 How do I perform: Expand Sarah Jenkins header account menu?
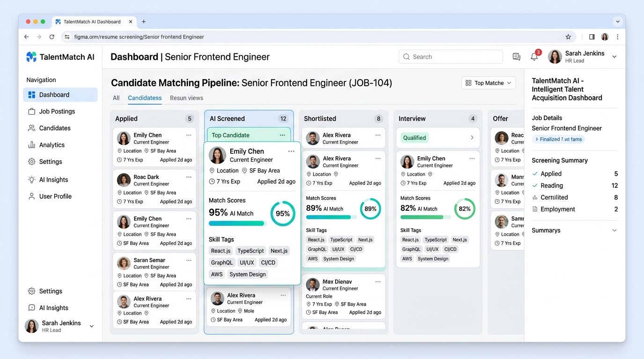click(614, 57)
